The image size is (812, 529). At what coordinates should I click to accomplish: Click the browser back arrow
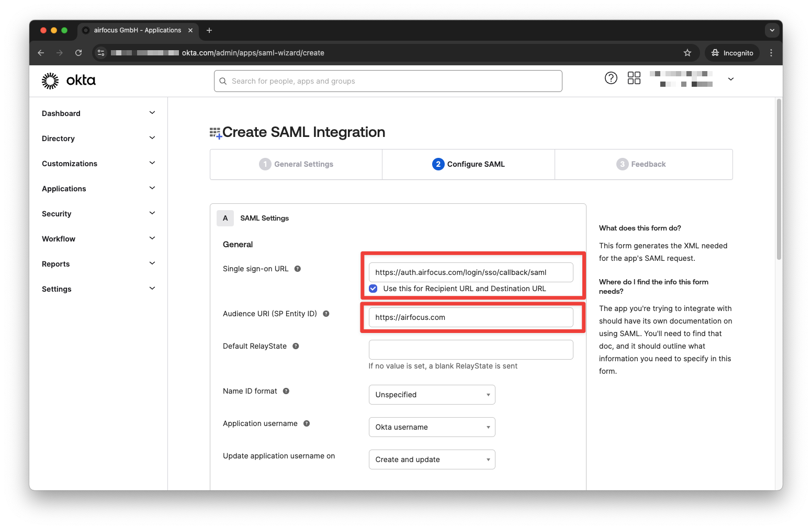(x=41, y=53)
